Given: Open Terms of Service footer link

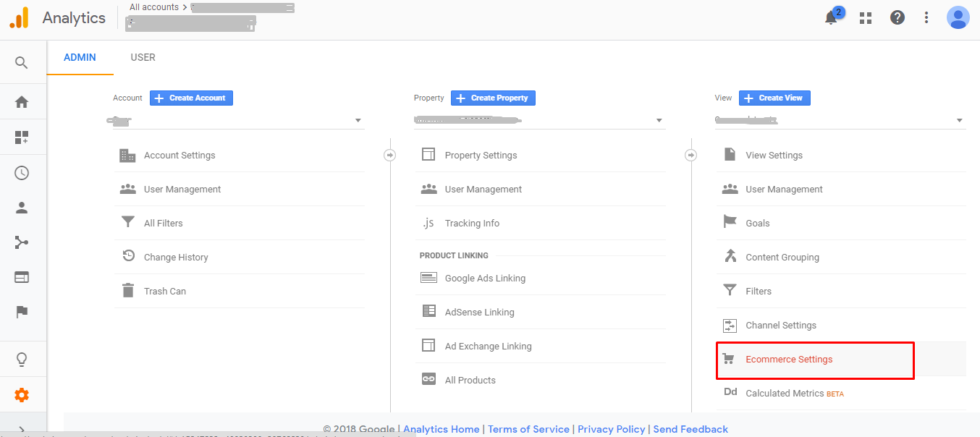Looking at the screenshot, I should point(530,429).
